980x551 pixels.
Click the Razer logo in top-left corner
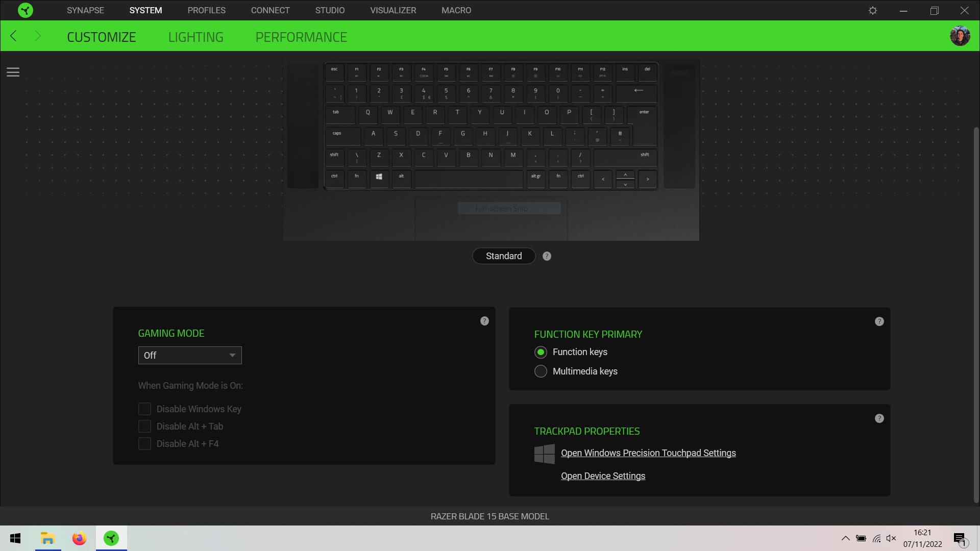click(25, 10)
